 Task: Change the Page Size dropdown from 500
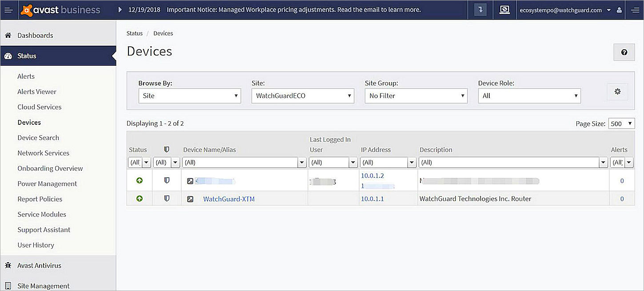tap(621, 123)
